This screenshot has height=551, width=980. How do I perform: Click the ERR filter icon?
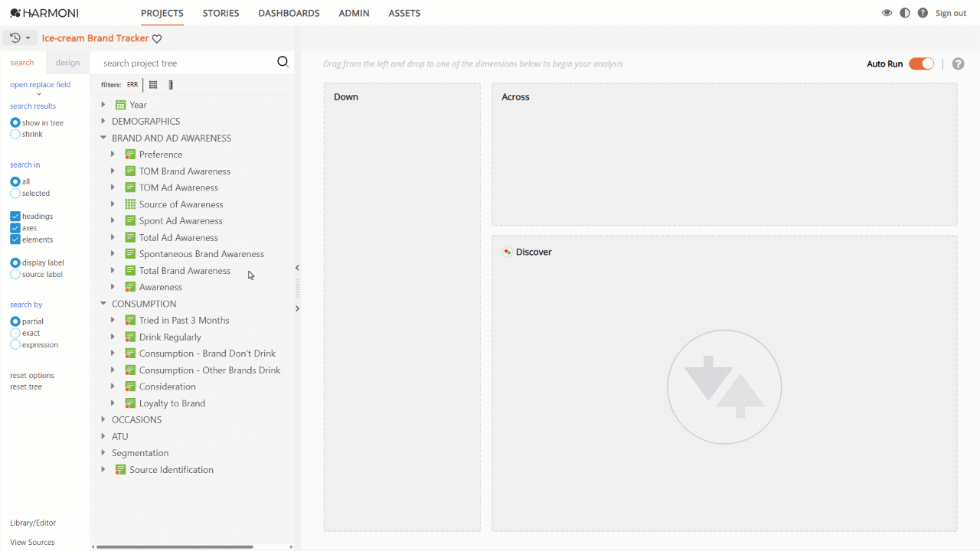(132, 85)
